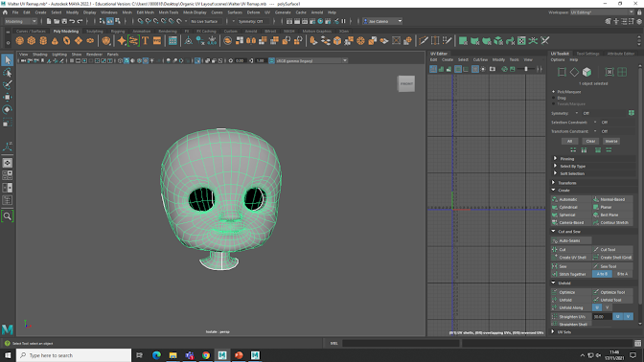
Task: Open the sRGB gamma color space dropdown
Action: click(x=311, y=60)
